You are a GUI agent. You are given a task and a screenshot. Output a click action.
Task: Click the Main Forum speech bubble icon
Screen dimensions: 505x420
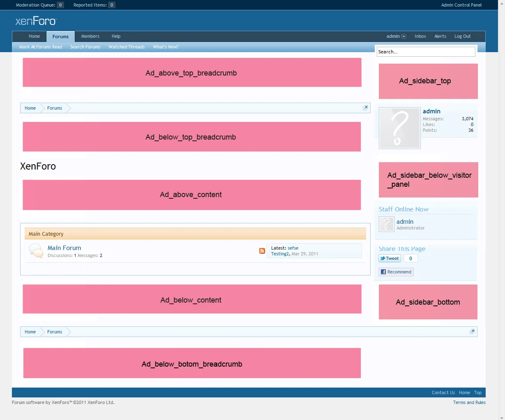(36, 251)
